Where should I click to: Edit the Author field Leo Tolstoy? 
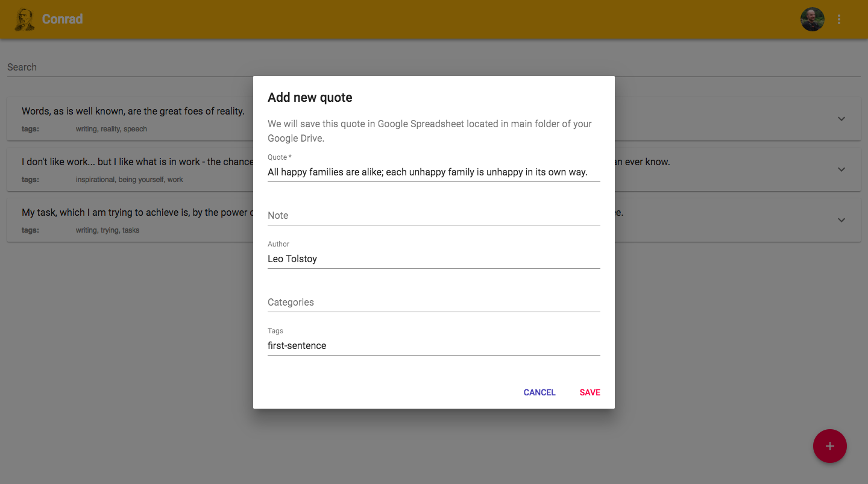tap(434, 259)
